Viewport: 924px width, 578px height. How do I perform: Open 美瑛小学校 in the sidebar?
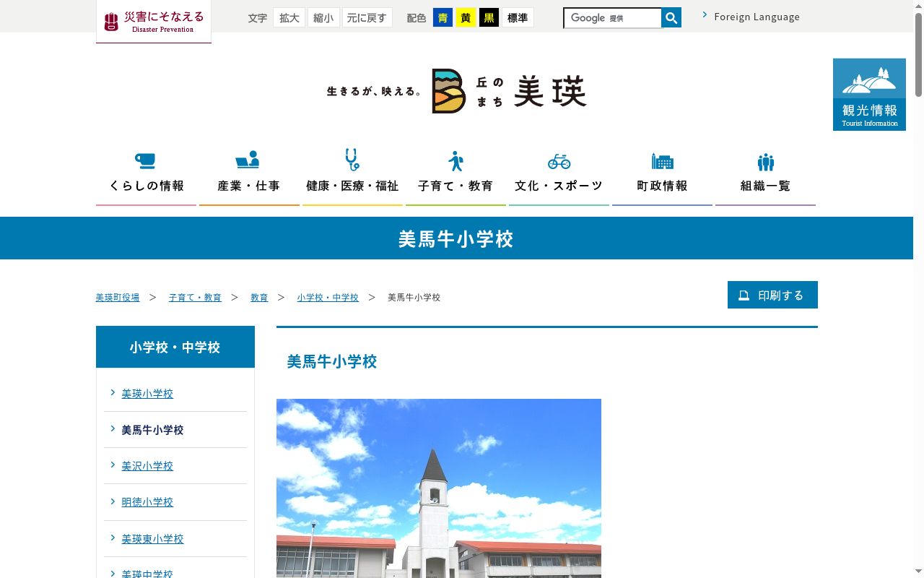[x=147, y=394]
